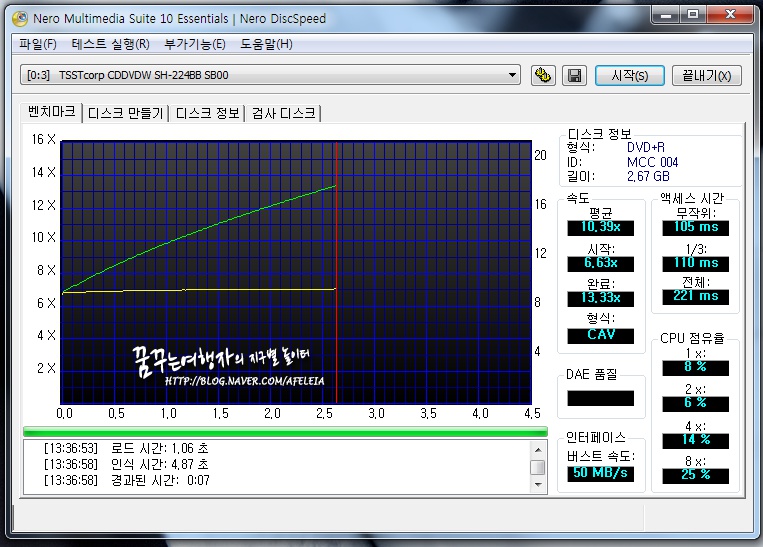This screenshot has width=763, height=547.
Task: Click the log line 로드 시간: 1.06 초
Action: 126,448
